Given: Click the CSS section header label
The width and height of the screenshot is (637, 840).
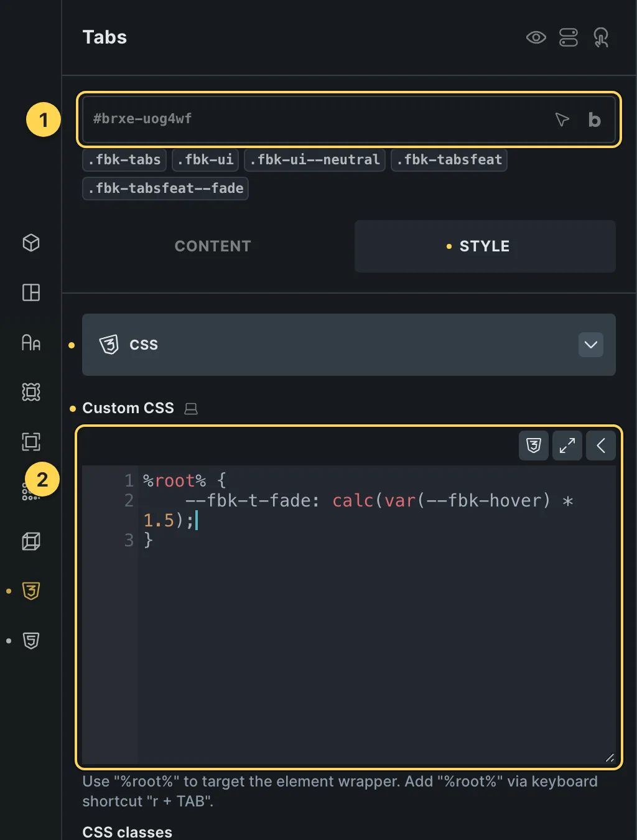Looking at the screenshot, I should point(144,345).
